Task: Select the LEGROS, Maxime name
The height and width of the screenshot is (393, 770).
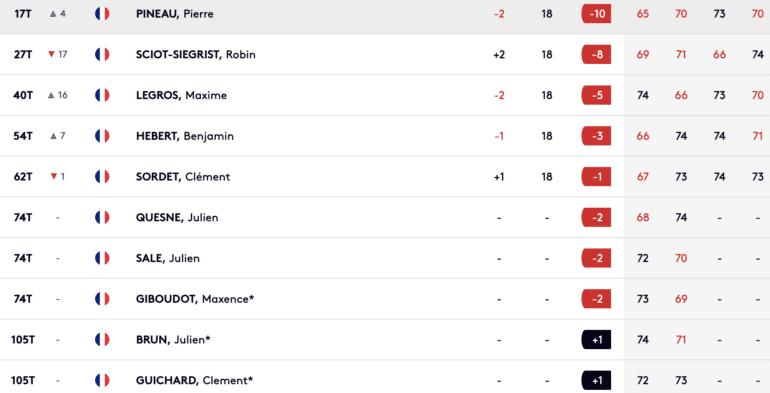Action: tap(181, 95)
